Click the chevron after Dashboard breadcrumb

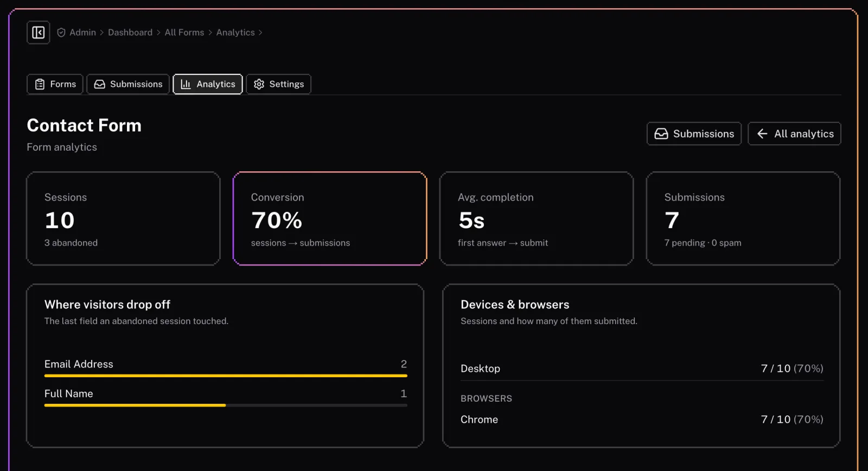coord(158,33)
